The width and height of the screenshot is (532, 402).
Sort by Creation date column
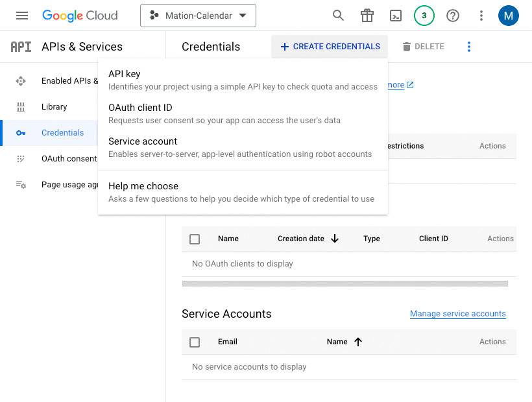(300, 239)
